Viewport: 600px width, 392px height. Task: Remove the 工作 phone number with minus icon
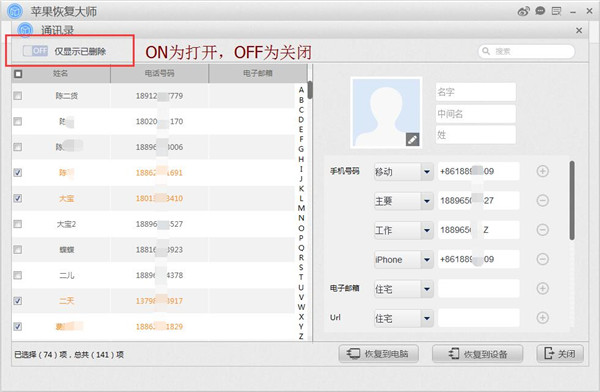click(542, 230)
